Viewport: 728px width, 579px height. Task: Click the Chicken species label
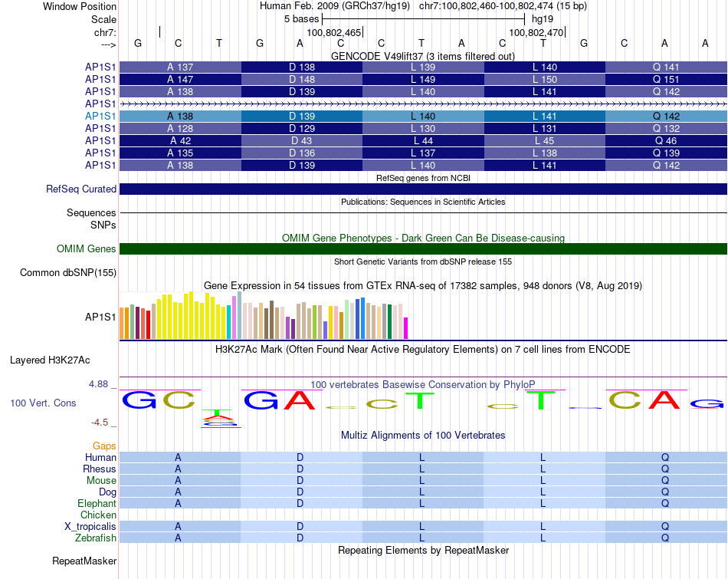(x=98, y=515)
